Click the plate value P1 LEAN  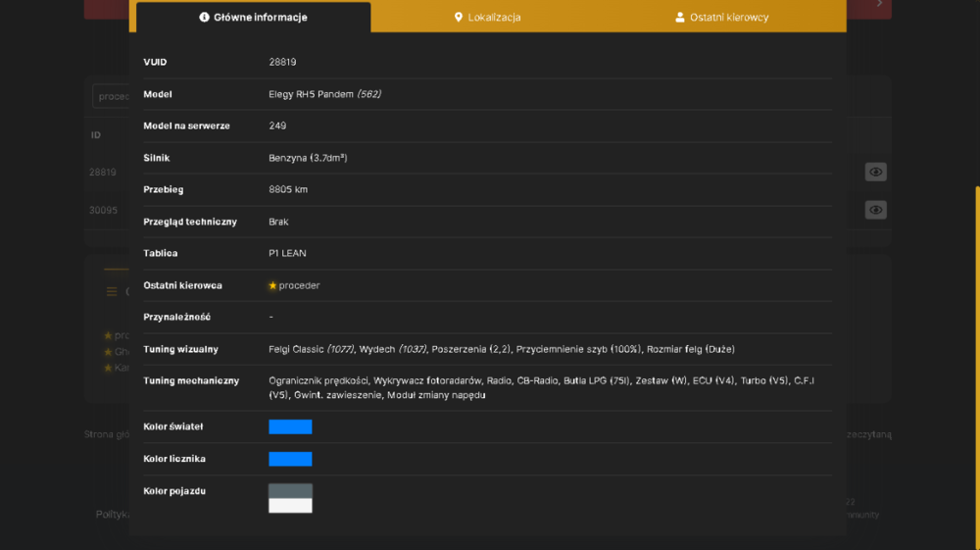[287, 253]
